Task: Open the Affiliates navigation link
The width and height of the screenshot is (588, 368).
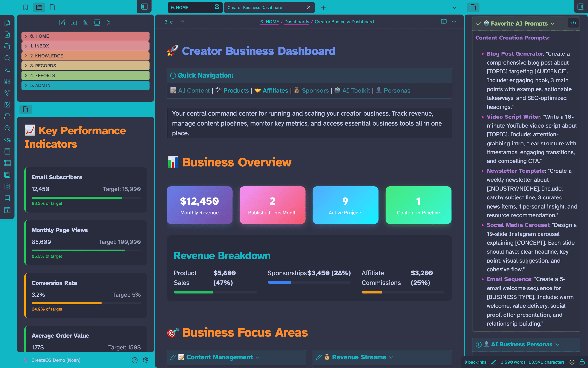Action: (275, 91)
